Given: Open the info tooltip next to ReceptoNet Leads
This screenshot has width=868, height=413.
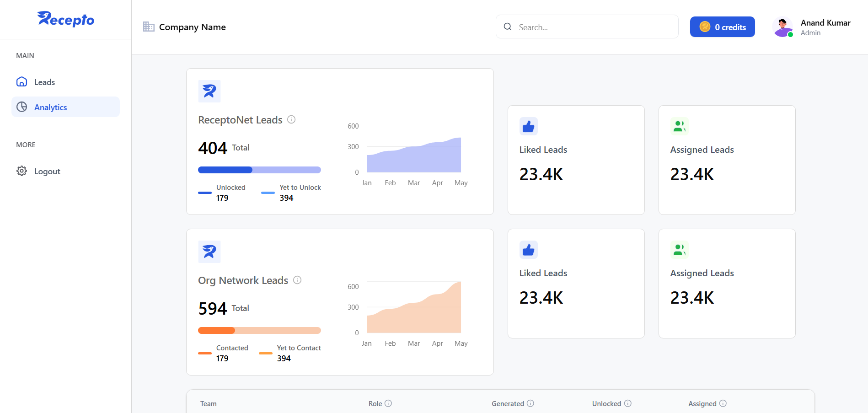Looking at the screenshot, I should coord(291,119).
